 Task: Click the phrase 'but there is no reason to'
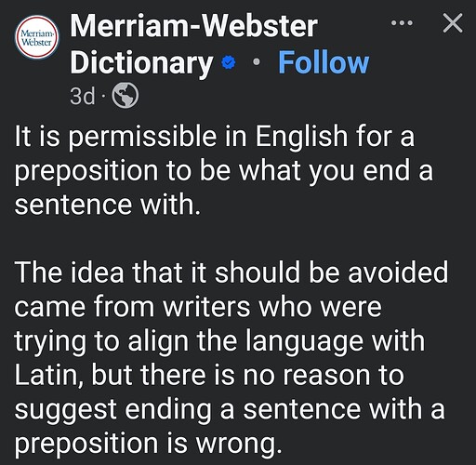click(x=248, y=375)
